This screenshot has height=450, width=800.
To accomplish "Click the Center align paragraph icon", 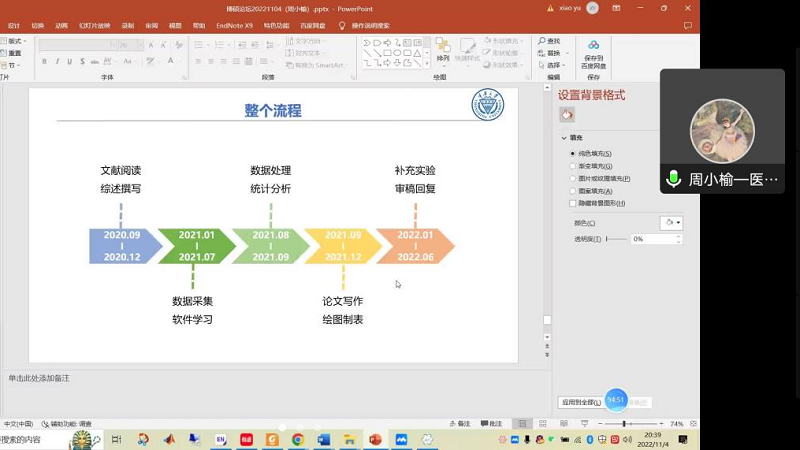I will click(211, 61).
